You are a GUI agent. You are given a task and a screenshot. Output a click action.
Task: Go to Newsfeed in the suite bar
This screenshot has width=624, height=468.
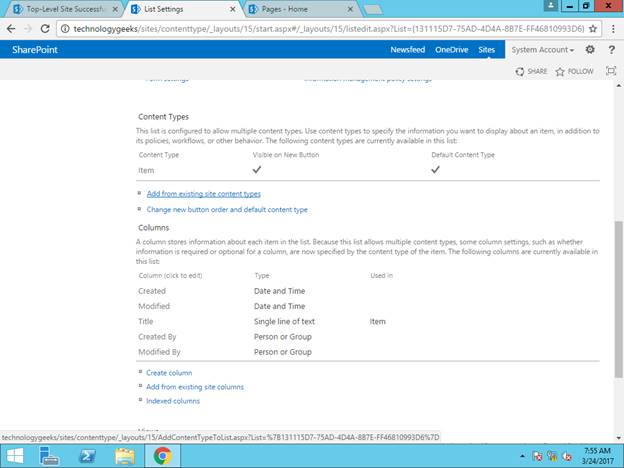click(408, 50)
